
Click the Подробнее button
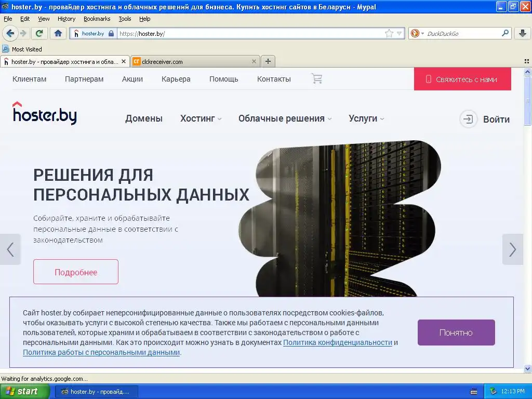tap(76, 272)
